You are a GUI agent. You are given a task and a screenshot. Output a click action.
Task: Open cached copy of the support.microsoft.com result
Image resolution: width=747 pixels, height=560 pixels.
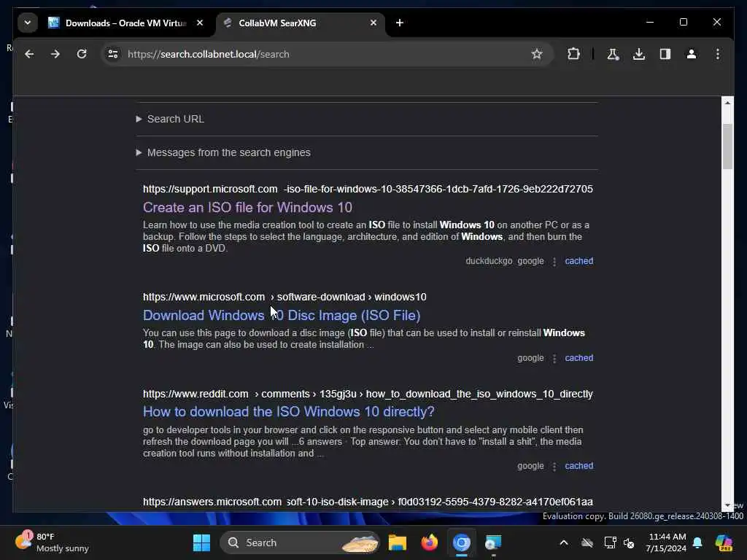[x=578, y=261]
